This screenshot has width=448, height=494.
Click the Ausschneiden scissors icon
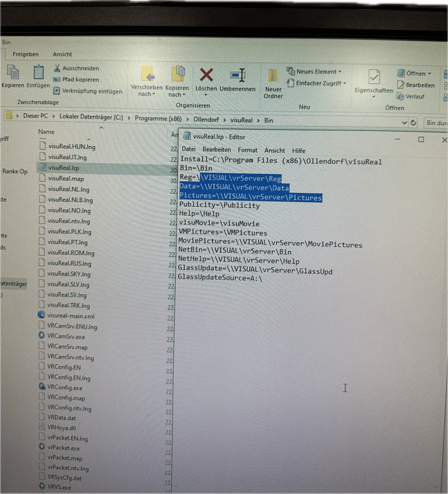(x=57, y=68)
